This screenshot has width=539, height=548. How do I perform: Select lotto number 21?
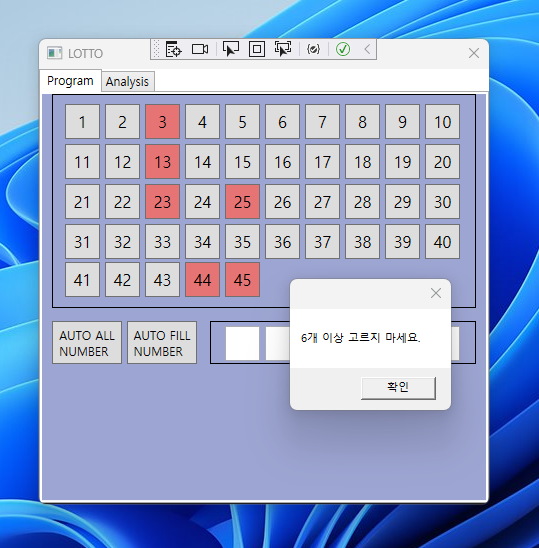82,202
